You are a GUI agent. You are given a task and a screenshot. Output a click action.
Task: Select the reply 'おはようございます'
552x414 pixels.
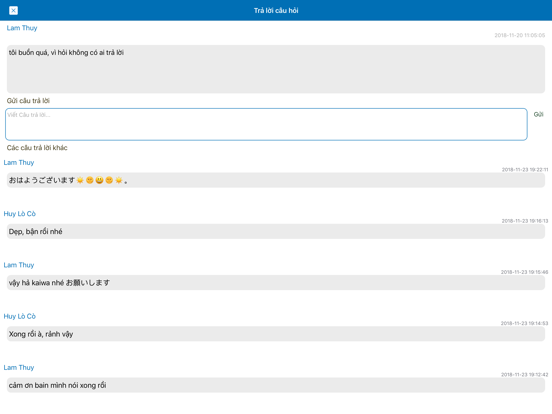click(x=276, y=180)
